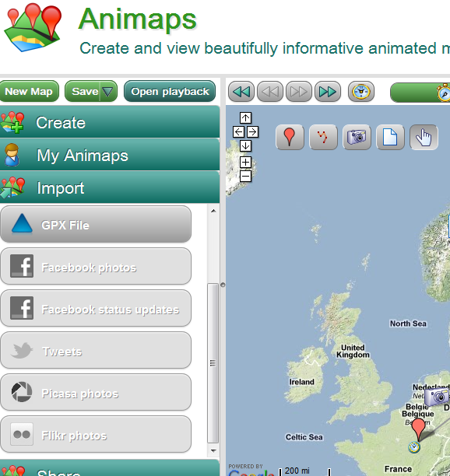Viewport: 450px width, 476px height.
Task: Click the clock time button
Action: point(361,91)
